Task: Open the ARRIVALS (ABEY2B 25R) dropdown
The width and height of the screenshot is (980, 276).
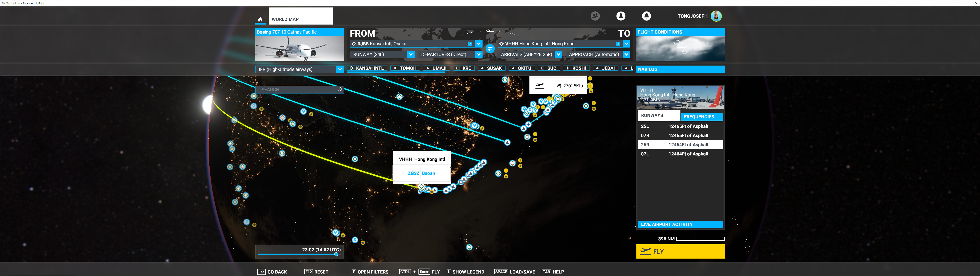Action: tap(530, 54)
